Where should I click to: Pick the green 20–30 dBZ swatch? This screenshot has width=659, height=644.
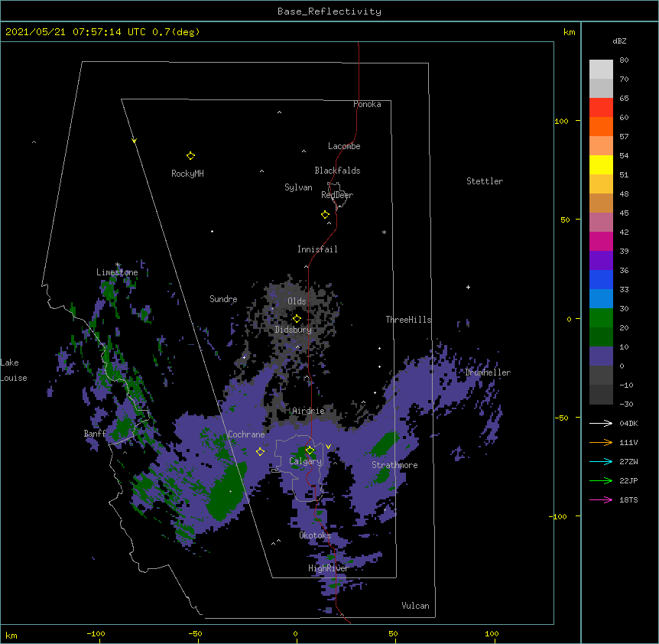[601, 318]
